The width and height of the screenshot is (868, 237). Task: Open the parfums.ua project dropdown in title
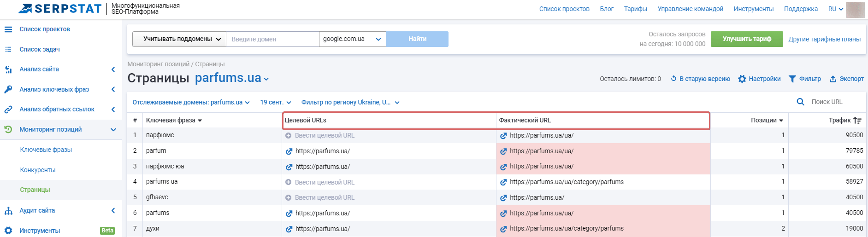(232, 78)
